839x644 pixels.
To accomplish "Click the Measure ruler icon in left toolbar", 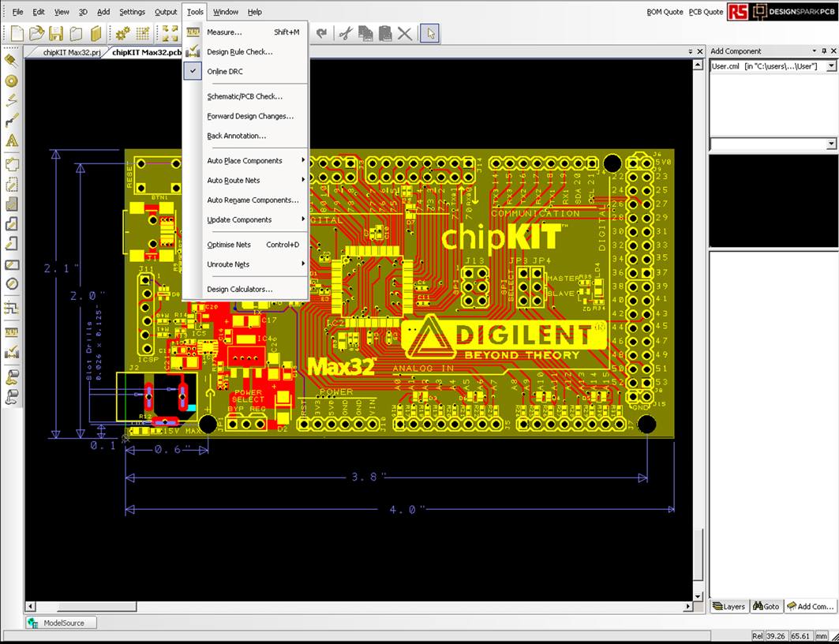I will pos(12,332).
